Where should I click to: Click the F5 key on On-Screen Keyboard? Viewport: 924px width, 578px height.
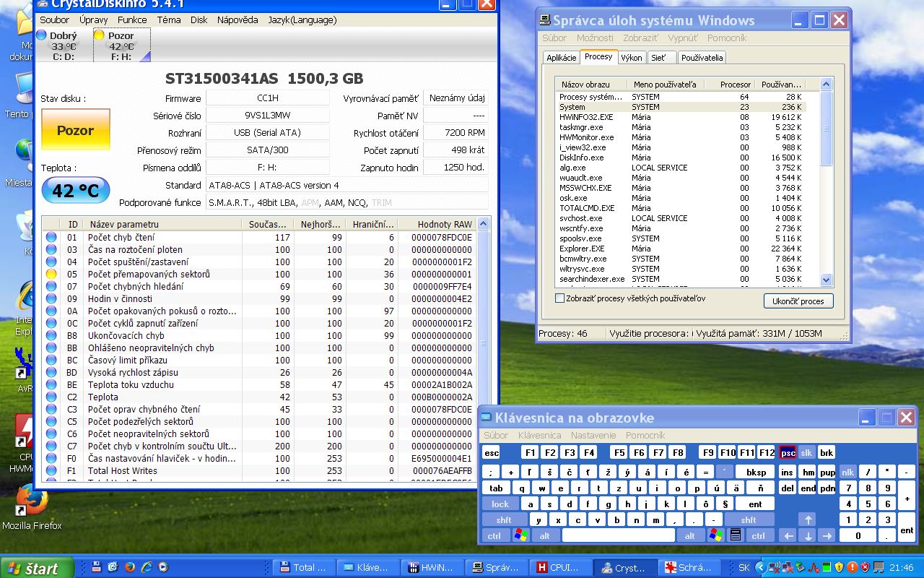pyautogui.click(x=619, y=453)
